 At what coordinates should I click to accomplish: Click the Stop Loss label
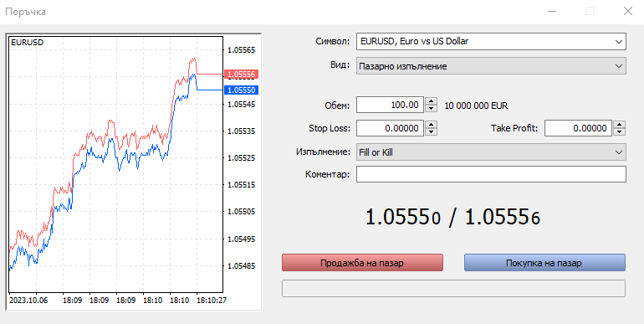pos(330,128)
